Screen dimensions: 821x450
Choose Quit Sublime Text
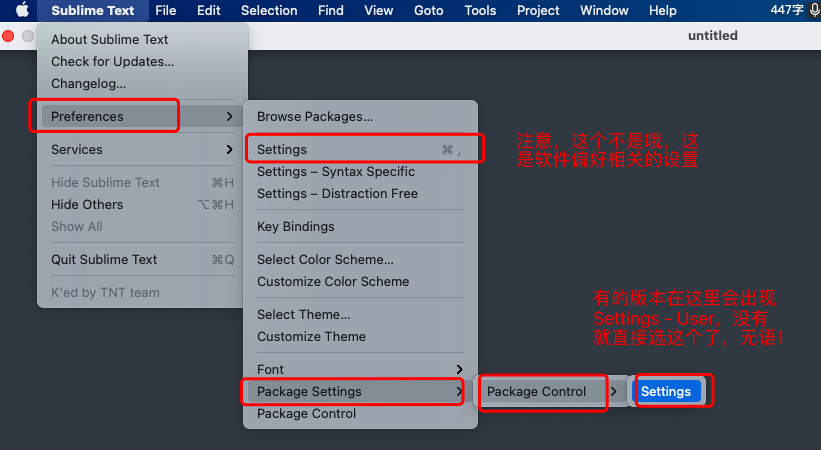(x=141, y=259)
